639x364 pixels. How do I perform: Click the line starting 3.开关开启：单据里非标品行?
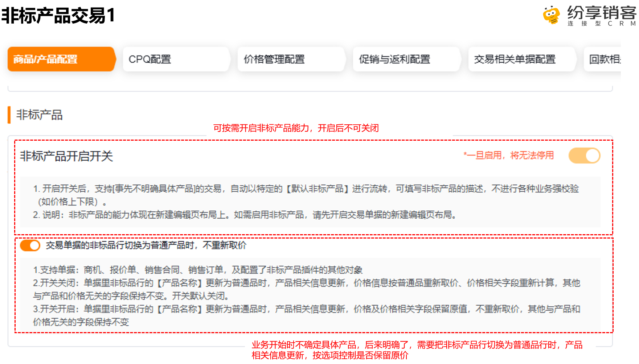307,315
